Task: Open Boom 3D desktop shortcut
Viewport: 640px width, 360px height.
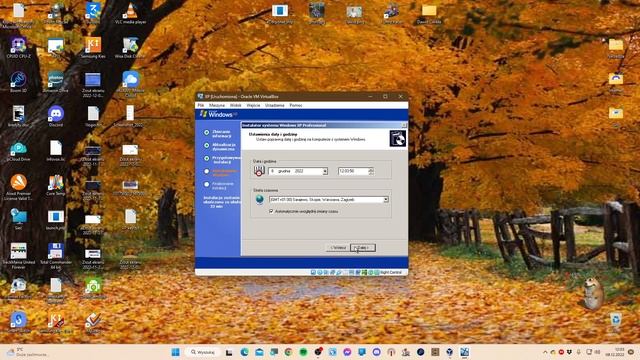Action: (18, 82)
